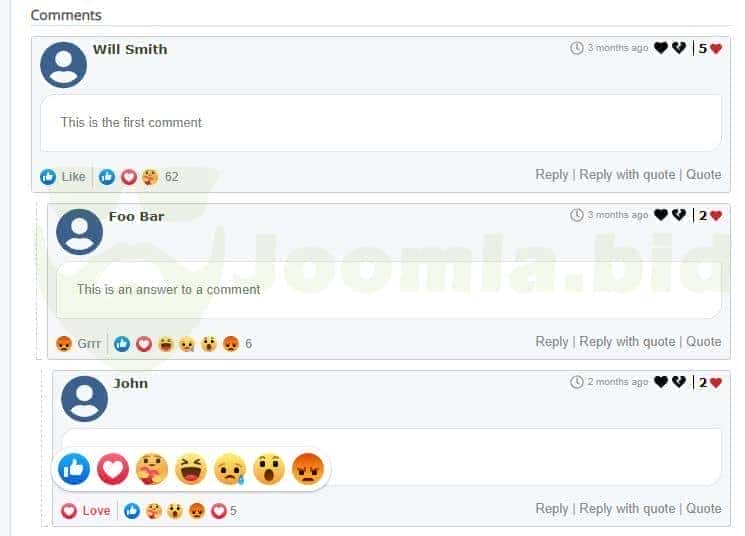The image size is (745, 536).
Task: Reply with quote to Foo Bar's comment
Action: pos(627,342)
